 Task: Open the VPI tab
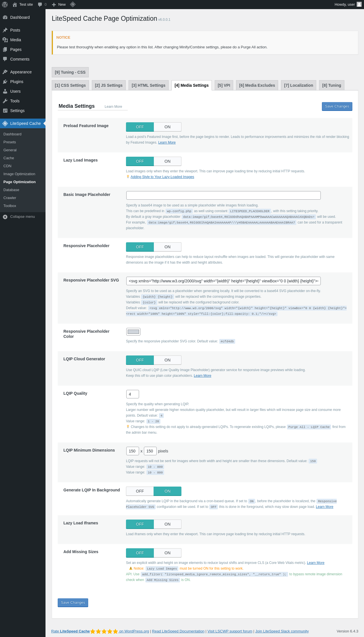point(224,85)
